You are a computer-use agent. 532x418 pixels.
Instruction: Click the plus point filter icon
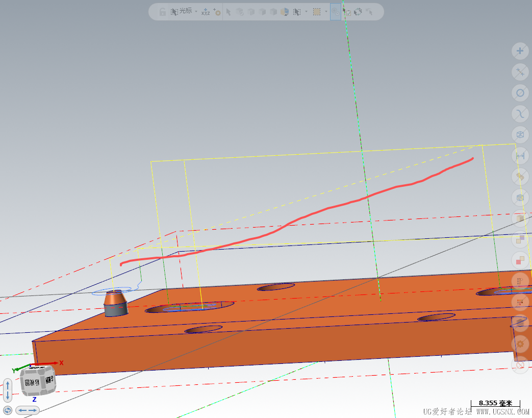(520, 51)
